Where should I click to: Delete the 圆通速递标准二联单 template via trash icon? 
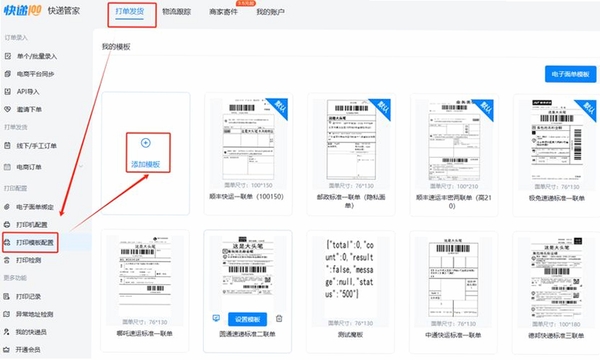click(279, 318)
